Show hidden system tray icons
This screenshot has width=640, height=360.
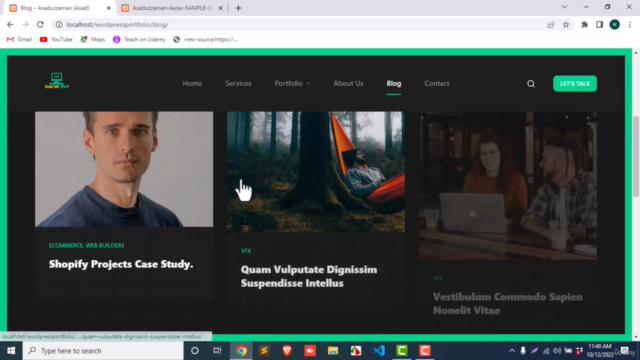click(x=511, y=351)
